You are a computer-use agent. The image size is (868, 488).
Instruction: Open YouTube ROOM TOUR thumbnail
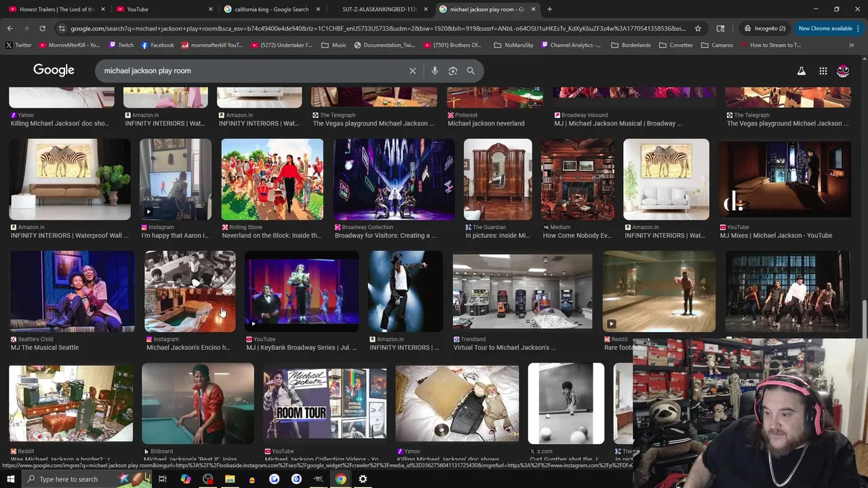pyautogui.click(x=325, y=403)
